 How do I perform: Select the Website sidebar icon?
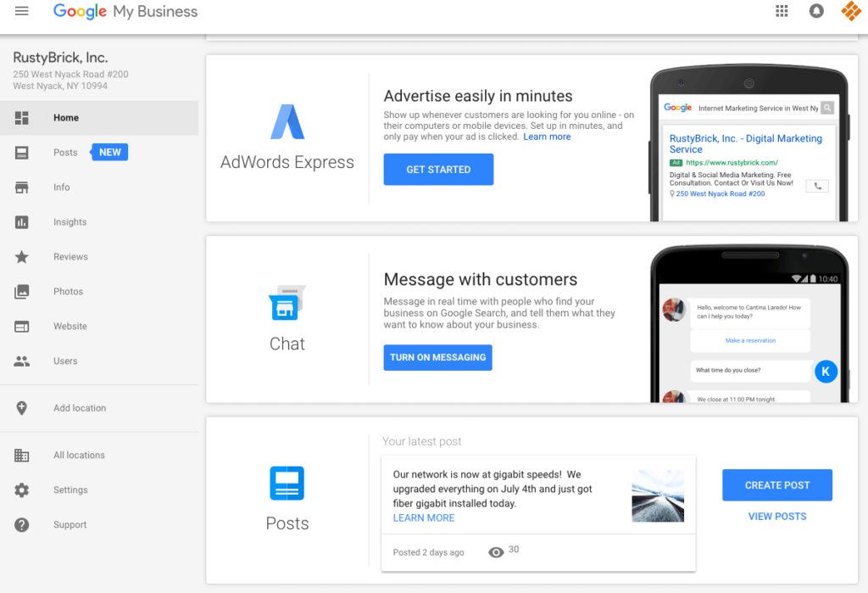tap(23, 326)
